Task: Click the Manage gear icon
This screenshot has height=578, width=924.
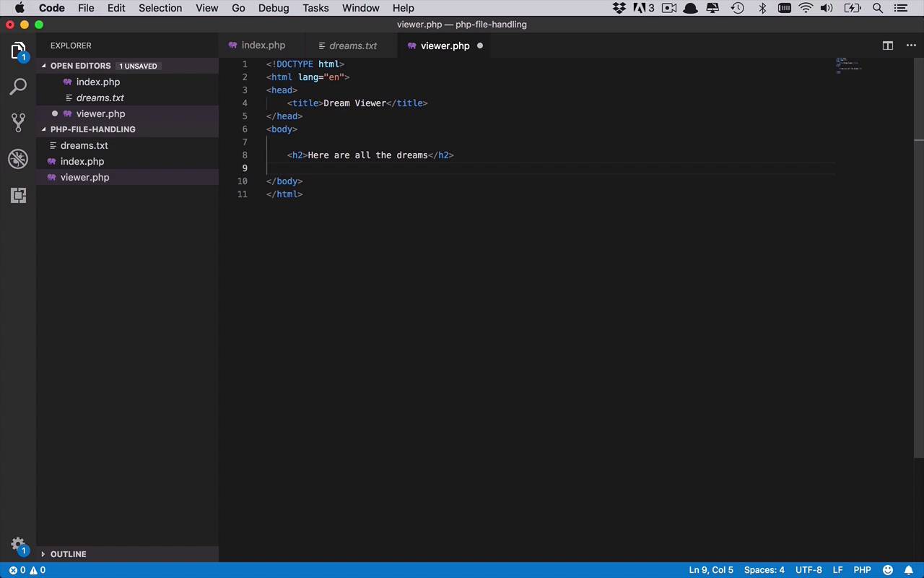Action: coord(18,545)
